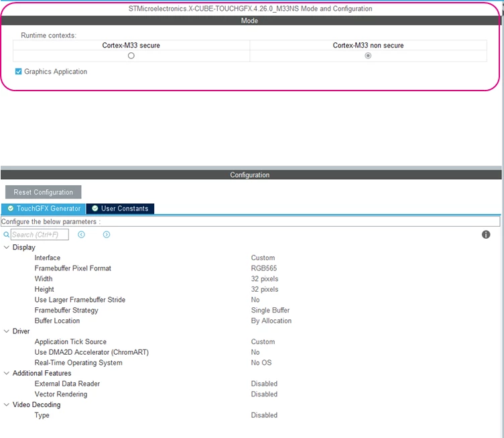The width and height of the screenshot is (504, 438).
Task: Select Cortex-M33 secure radio button
Action: pyautogui.click(x=131, y=56)
